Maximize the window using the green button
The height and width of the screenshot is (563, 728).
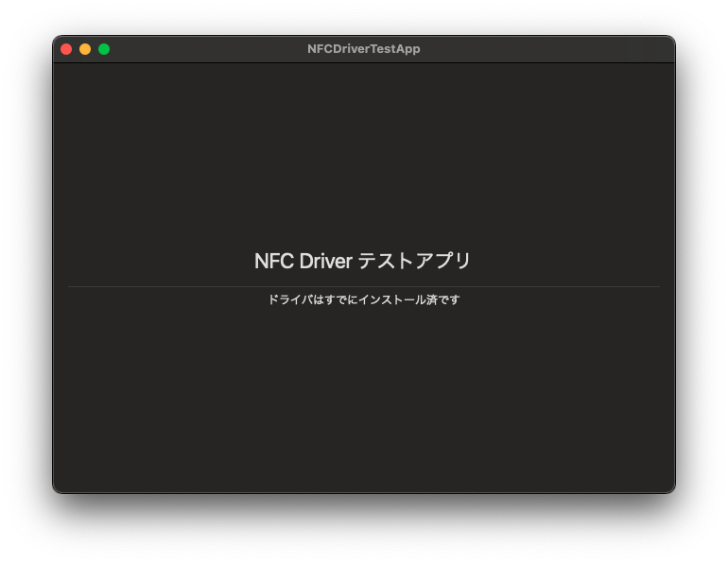(x=104, y=49)
